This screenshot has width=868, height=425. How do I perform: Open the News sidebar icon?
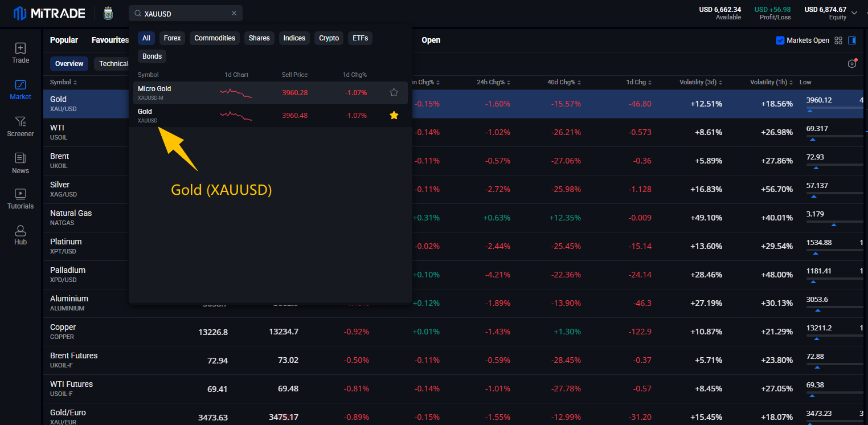coord(21,158)
